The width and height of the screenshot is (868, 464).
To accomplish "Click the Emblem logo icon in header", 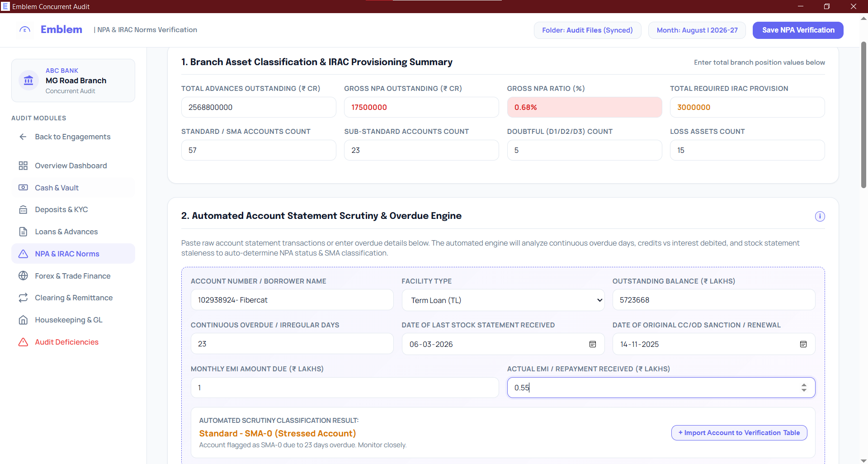I will pyautogui.click(x=25, y=30).
